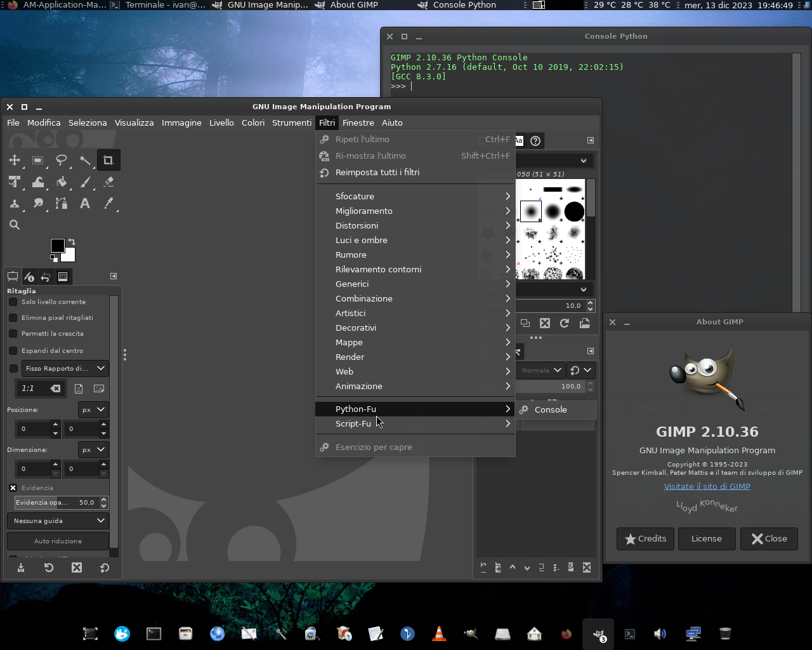The height and width of the screenshot is (650, 812).
Task: Click the black foreground color swatch
Action: click(57, 245)
